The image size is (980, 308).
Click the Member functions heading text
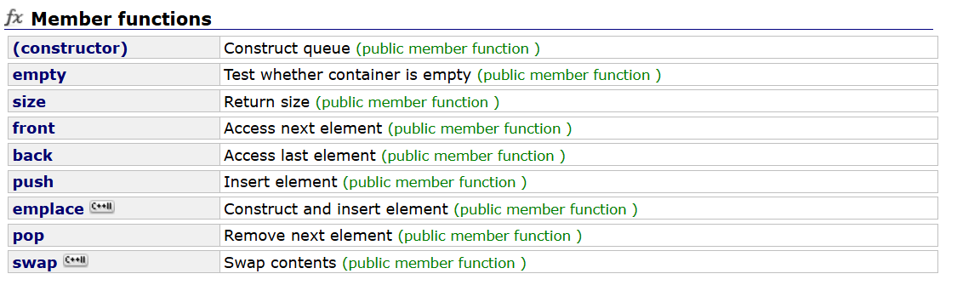122,20
